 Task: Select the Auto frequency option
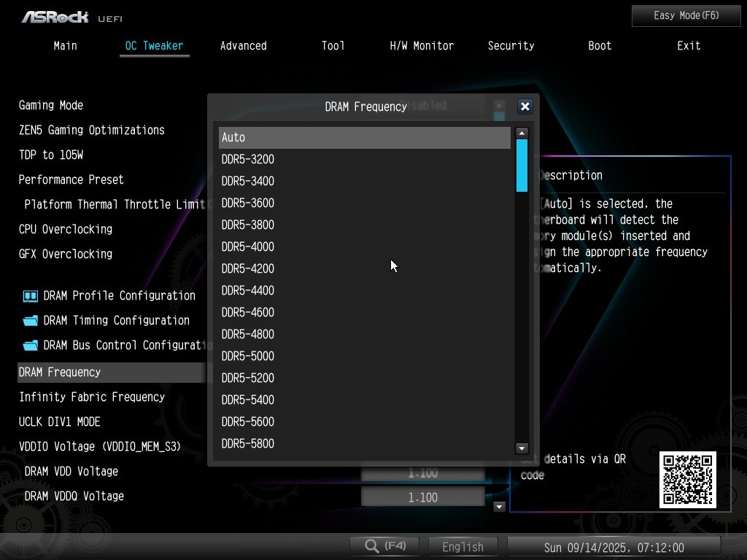coord(364,138)
